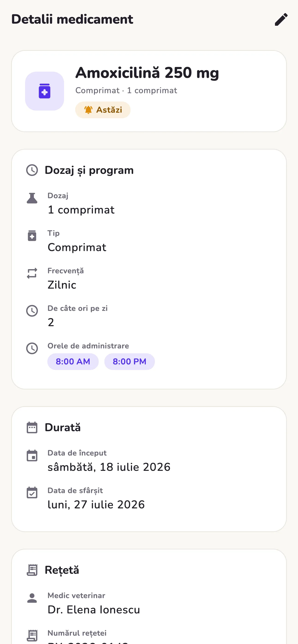Viewport: 298px width, 644px height.
Task: Tap the calendar icon for Data de început
Action: tap(32, 456)
